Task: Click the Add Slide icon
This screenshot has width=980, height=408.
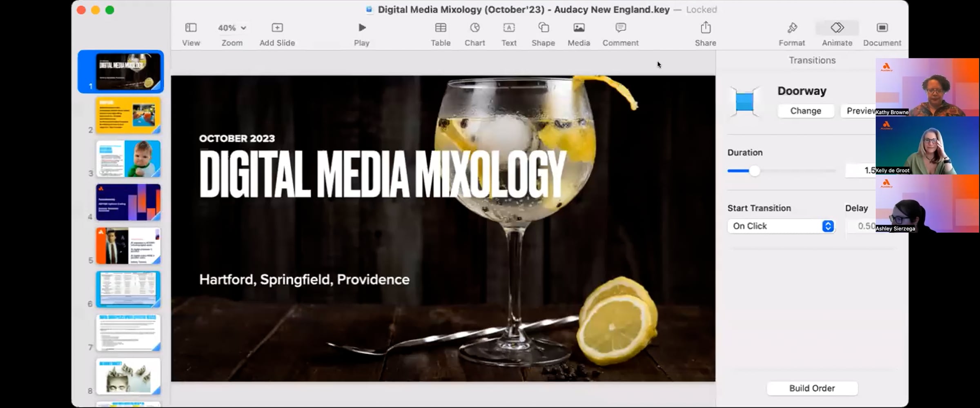Action: [277, 28]
